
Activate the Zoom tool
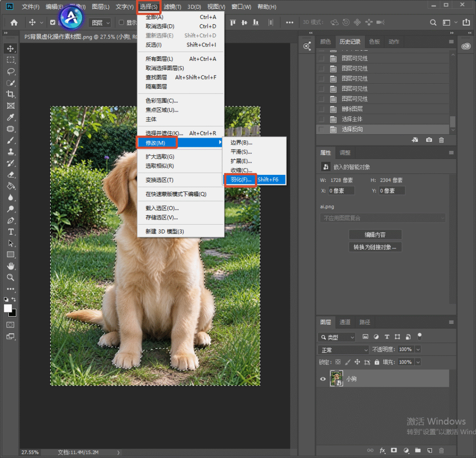click(x=11, y=277)
